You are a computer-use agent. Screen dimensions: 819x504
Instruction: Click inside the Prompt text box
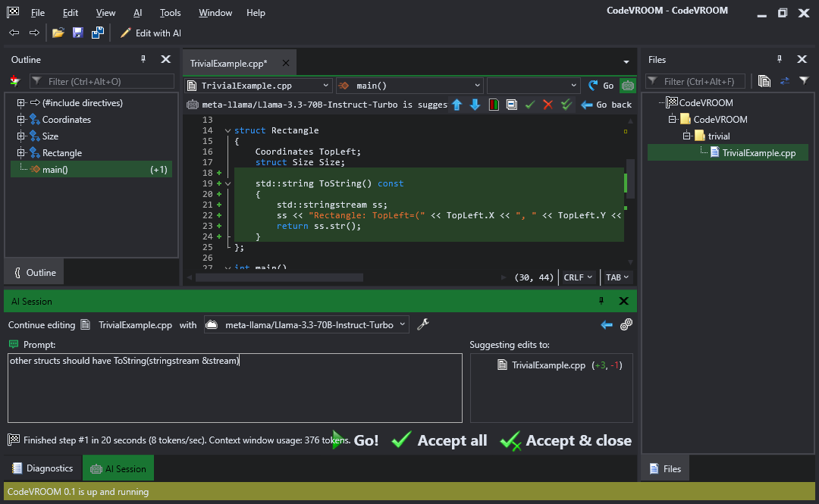235,388
